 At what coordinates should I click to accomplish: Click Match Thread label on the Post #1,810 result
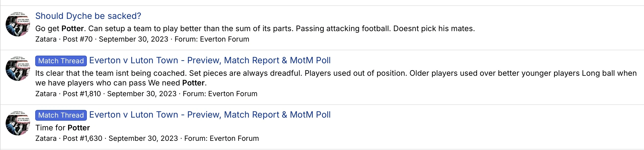pos(61,61)
